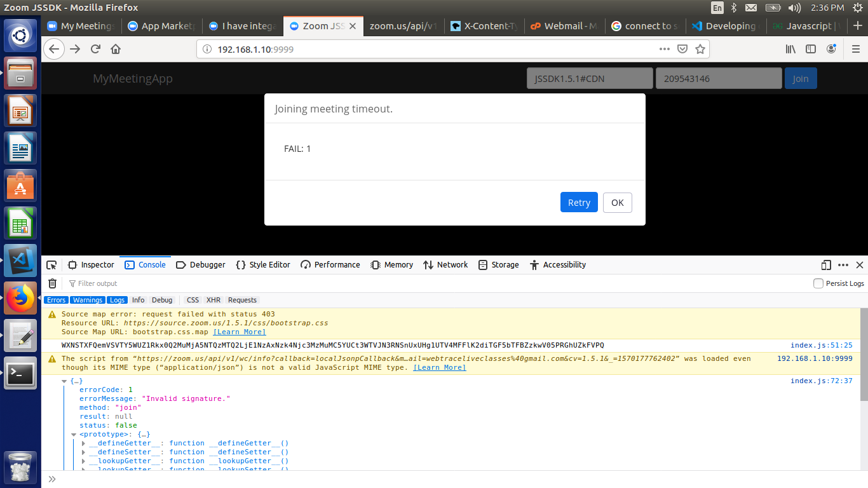Check the Persist Logs checkbox

(x=818, y=283)
